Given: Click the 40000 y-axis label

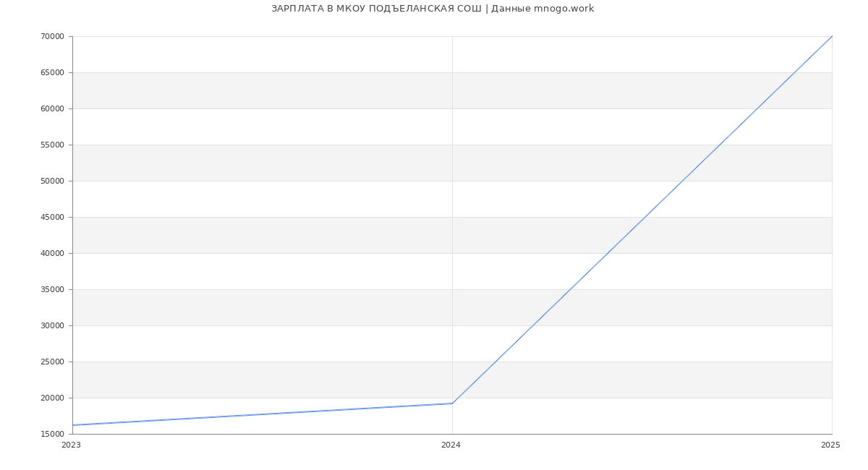Looking at the screenshot, I should 52,254.
